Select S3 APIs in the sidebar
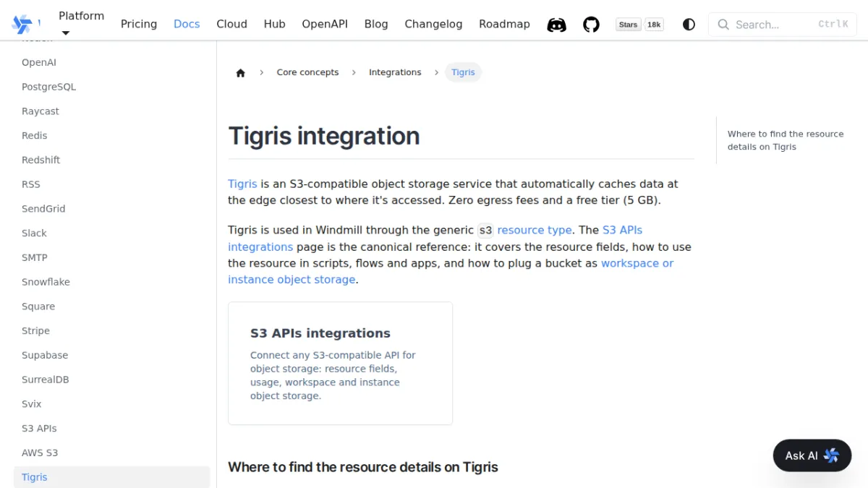Viewport: 868px width, 488px height. point(39,428)
